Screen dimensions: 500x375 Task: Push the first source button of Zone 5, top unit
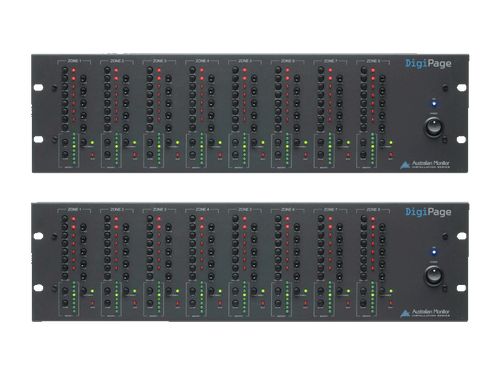[235, 70]
